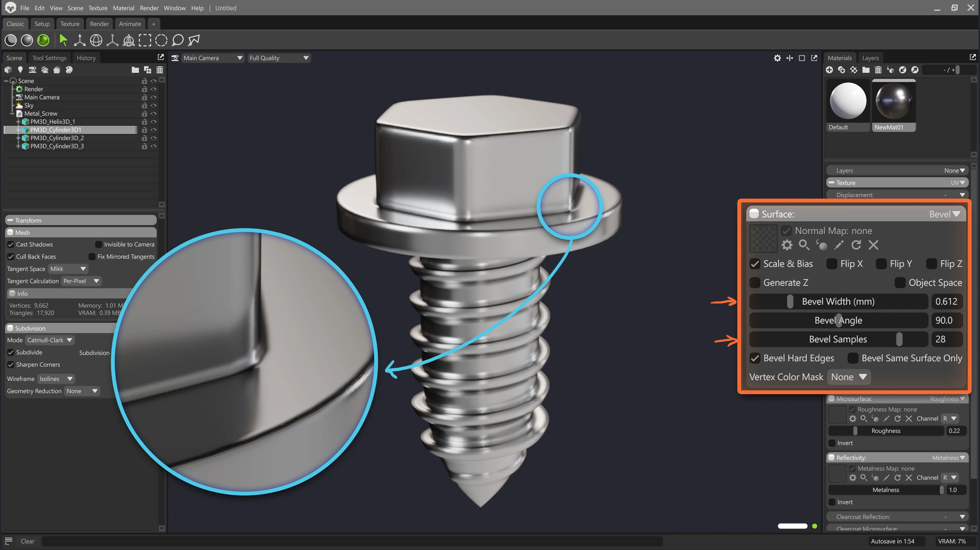Viewport: 980px width, 550px height.
Task: Delete the selected scene object
Action: [160, 70]
